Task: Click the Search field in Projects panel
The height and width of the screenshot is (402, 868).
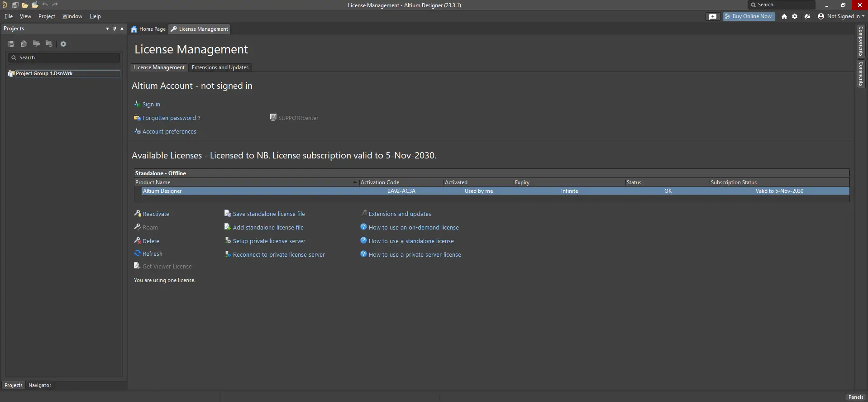Action: click(64, 57)
